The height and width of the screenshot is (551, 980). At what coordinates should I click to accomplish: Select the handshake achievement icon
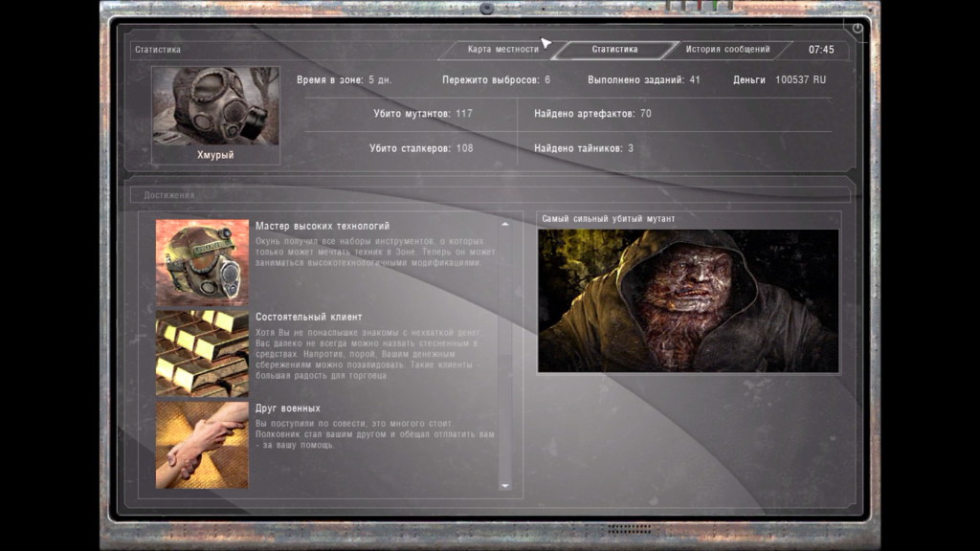202,445
